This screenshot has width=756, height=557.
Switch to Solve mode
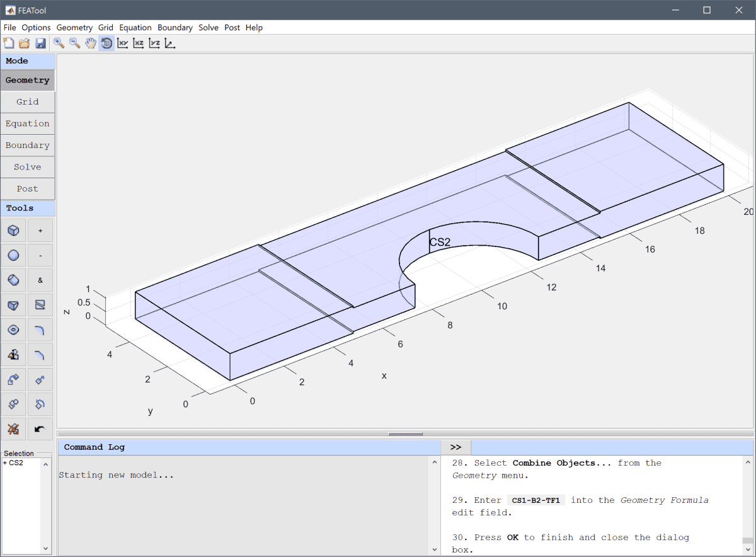point(28,167)
